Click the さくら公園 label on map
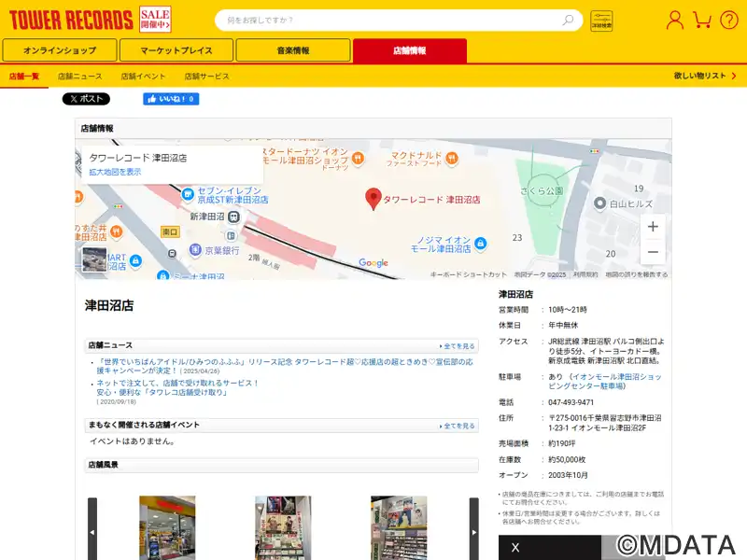747x560 pixels. point(542,191)
